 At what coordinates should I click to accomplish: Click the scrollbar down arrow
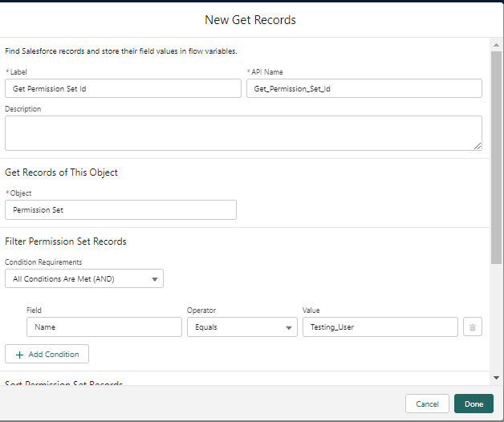tap(496, 377)
